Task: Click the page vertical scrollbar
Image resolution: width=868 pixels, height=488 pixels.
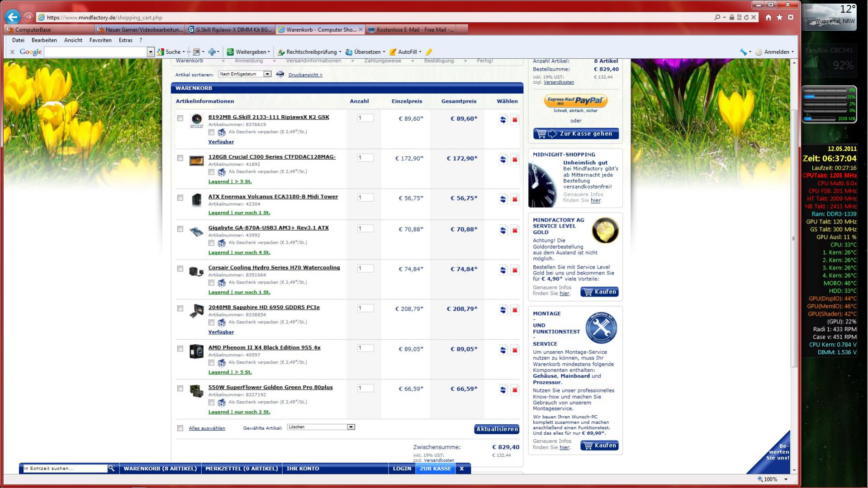Action: (x=793, y=239)
